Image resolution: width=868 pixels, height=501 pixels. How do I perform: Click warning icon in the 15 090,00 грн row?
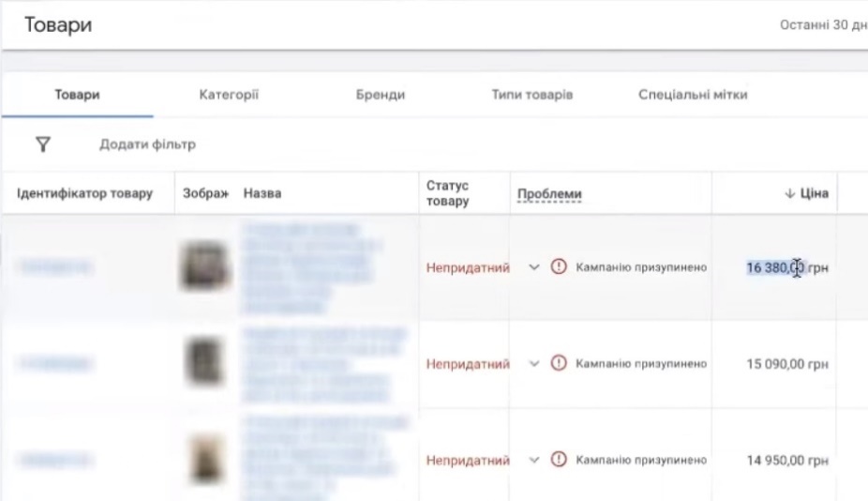coord(559,364)
